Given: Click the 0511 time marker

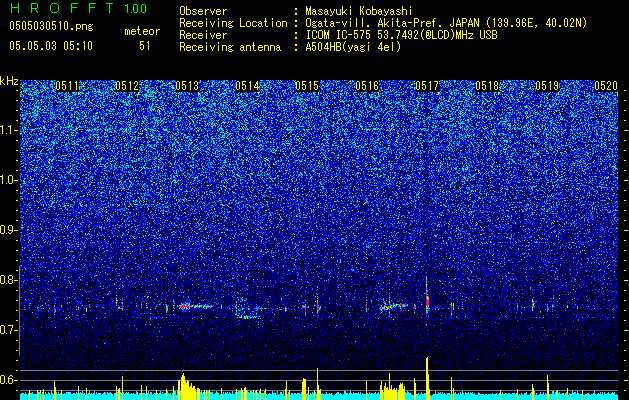Looking at the screenshot, I should tap(67, 86).
